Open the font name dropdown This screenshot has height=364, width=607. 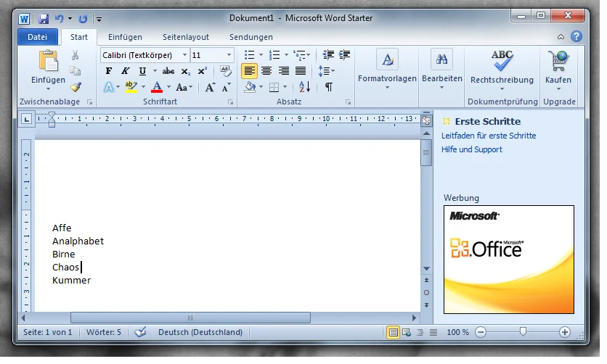point(184,55)
